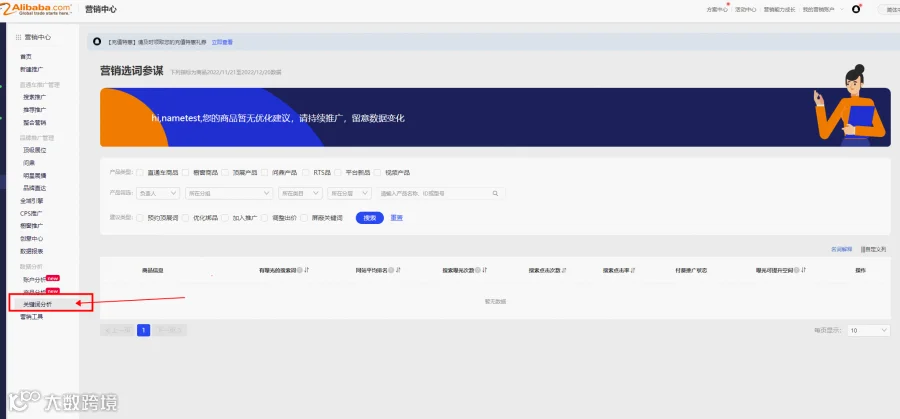
Task: Click sort icon on 搜索点击率 column
Action: pos(633,270)
